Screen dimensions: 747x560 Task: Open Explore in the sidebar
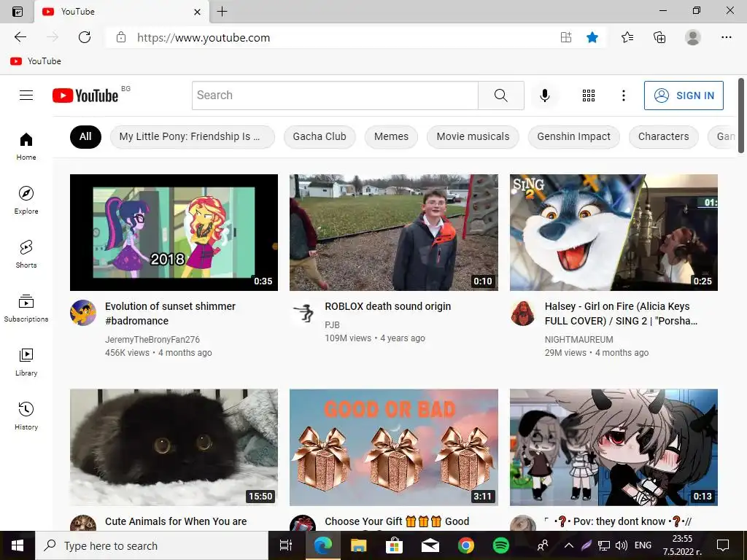point(26,200)
